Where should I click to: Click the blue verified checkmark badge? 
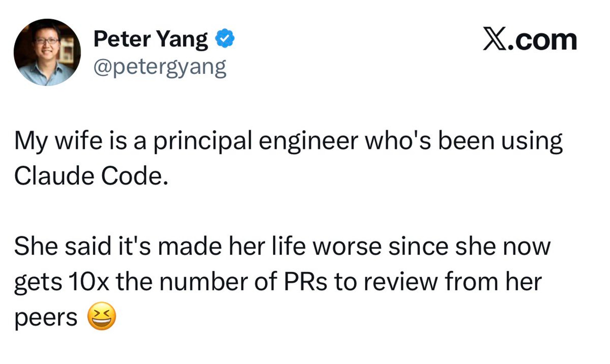click(224, 38)
